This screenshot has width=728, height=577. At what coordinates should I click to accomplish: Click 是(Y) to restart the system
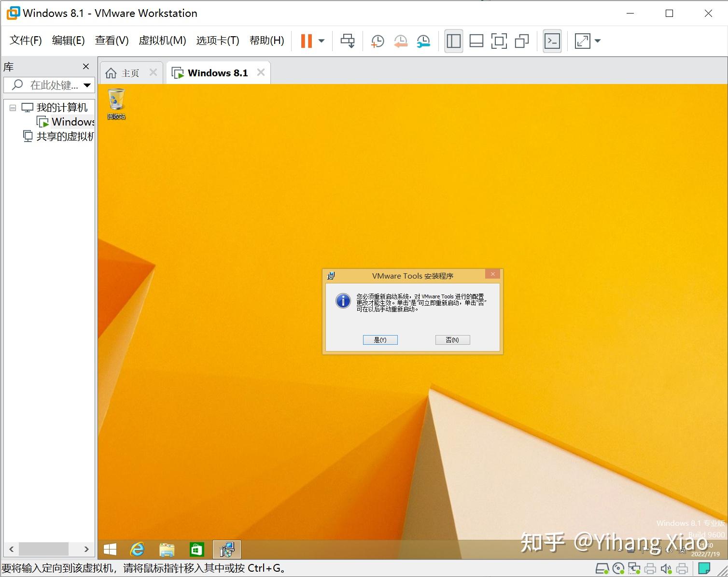(380, 339)
